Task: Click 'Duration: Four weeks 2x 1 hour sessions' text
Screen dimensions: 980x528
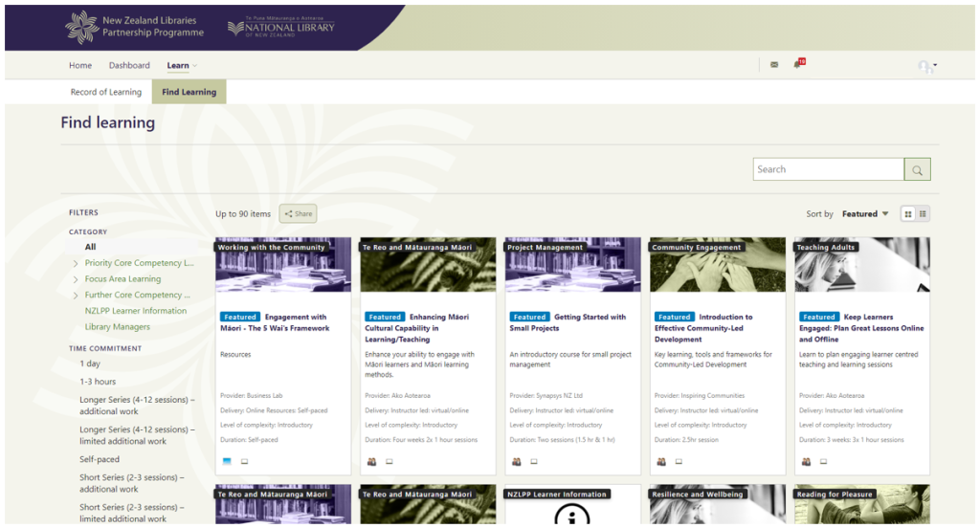Action: point(421,440)
